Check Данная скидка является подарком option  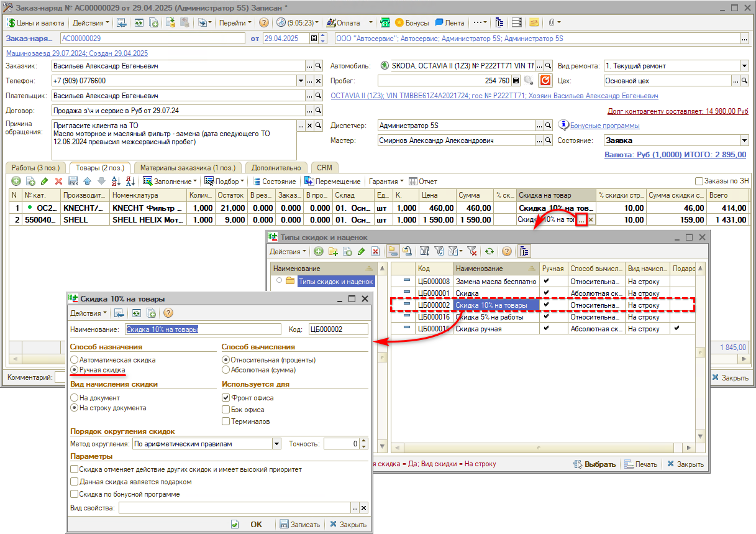75,482
